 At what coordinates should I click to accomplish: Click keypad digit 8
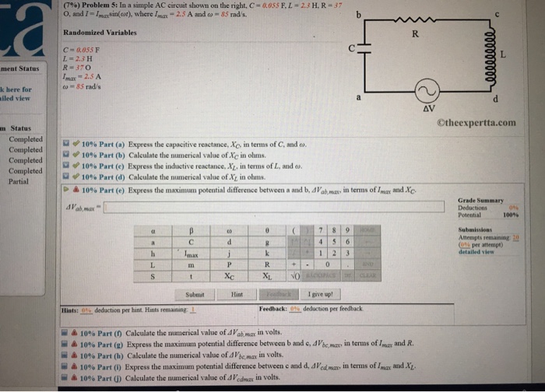click(334, 230)
